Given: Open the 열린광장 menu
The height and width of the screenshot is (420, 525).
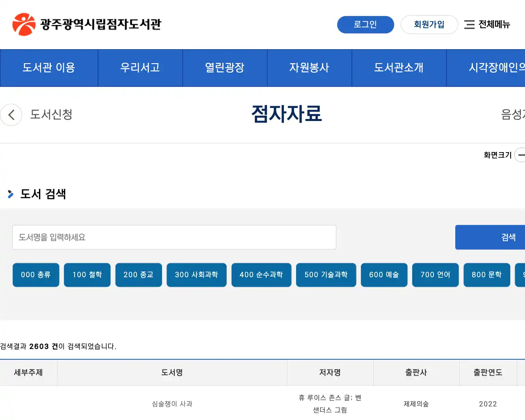Looking at the screenshot, I should click(x=225, y=68).
